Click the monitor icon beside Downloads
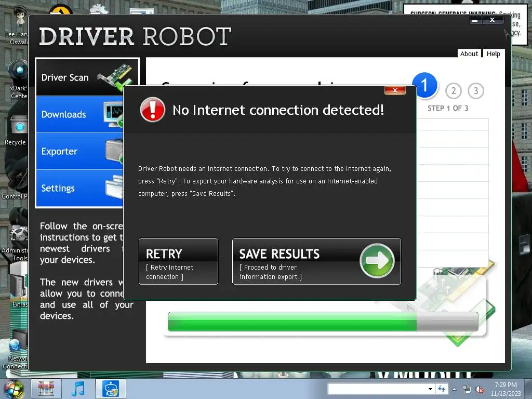 [113, 115]
